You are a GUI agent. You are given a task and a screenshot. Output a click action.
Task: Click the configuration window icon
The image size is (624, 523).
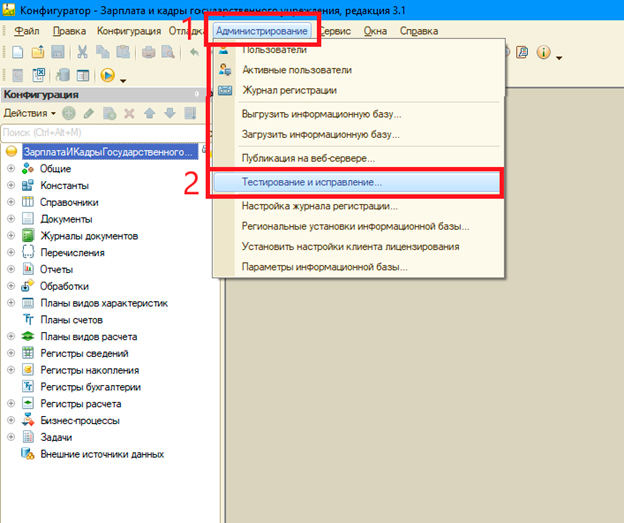(82, 75)
